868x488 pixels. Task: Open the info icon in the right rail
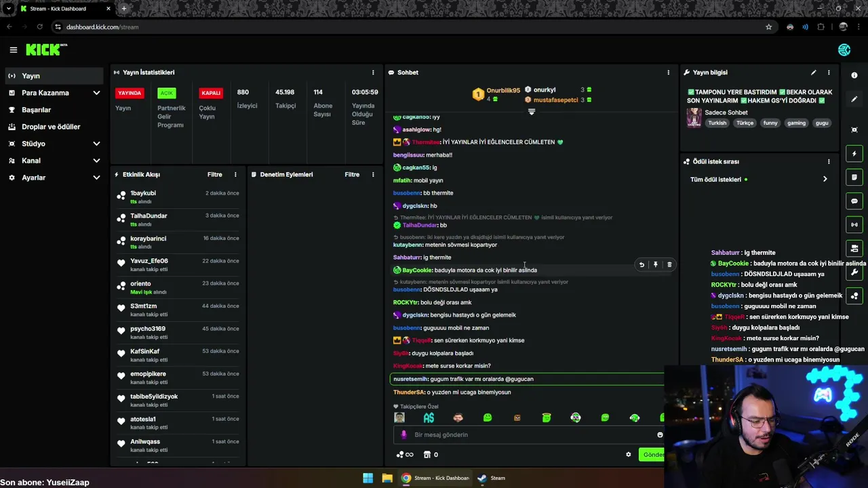click(x=854, y=75)
